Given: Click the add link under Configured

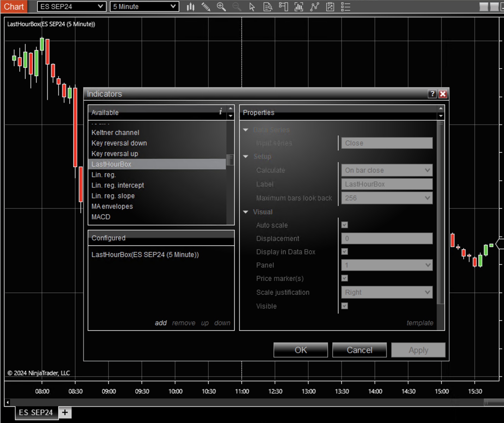Looking at the screenshot, I should pos(161,323).
